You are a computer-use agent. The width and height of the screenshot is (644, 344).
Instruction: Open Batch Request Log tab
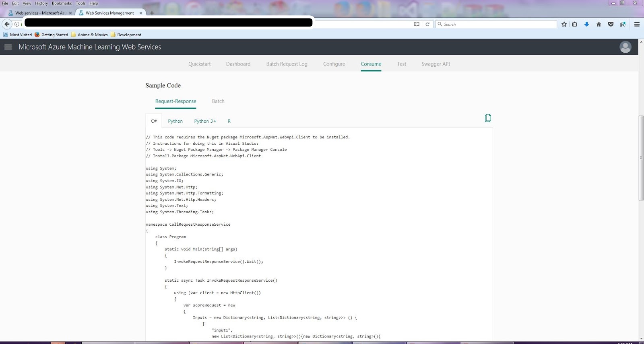(x=287, y=64)
